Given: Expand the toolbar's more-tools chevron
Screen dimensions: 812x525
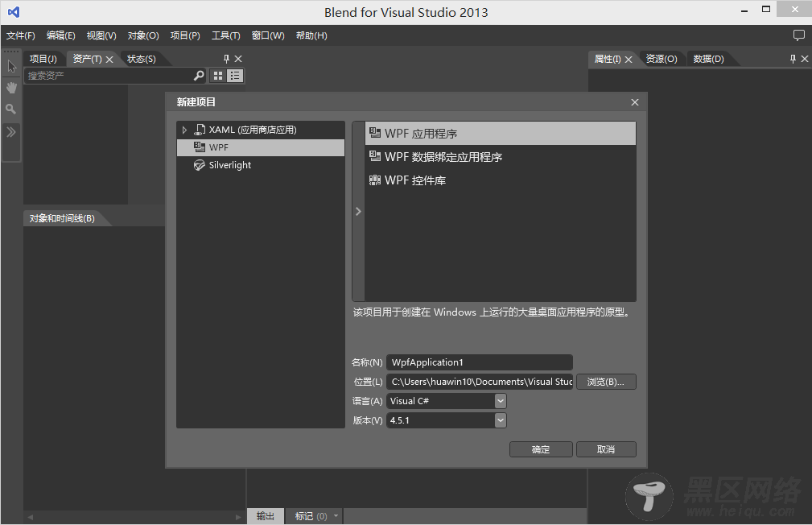Looking at the screenshot, I should 11,131.
